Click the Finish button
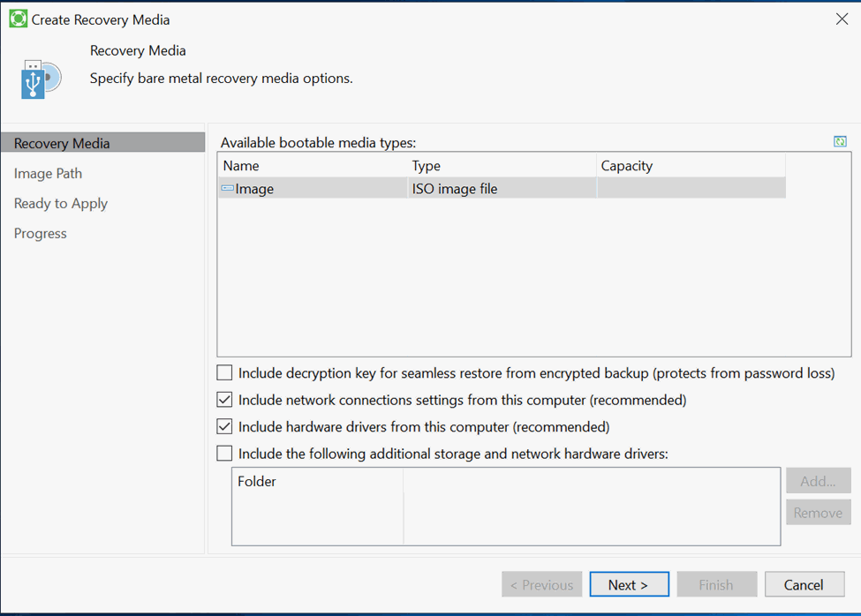Image resolution: width=861 pixels, height=616 pixels. 716,585
